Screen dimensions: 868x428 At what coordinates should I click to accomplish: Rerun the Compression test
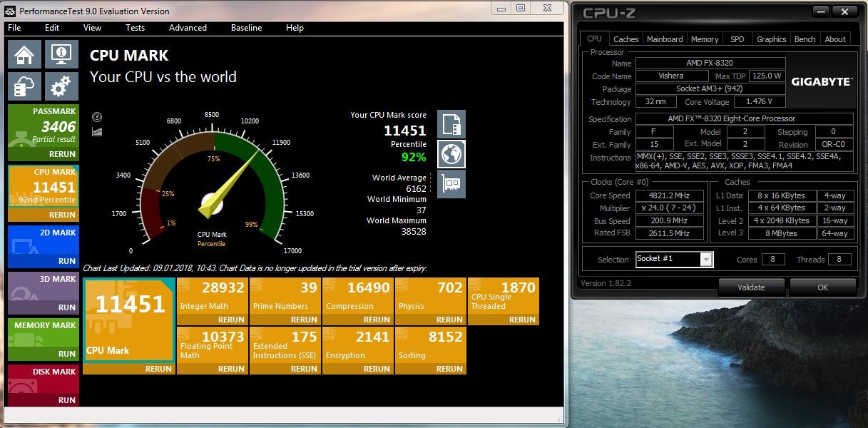click(377, 320)
